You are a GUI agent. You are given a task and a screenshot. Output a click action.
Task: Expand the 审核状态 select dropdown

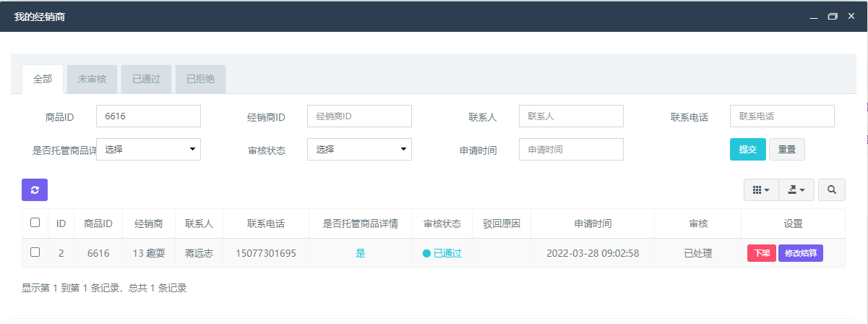(x=359, y=149)
